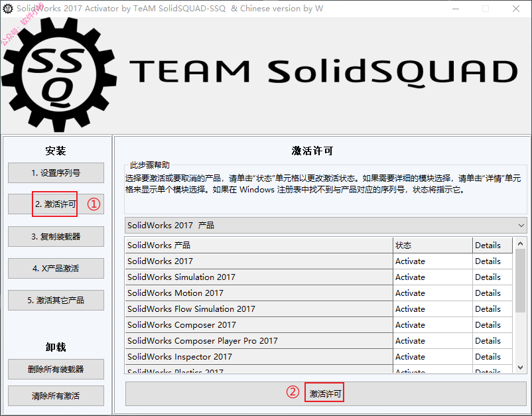
Task: Toggle Activate status for SolidWorks Motion 2017
Action: pos(432,293)
